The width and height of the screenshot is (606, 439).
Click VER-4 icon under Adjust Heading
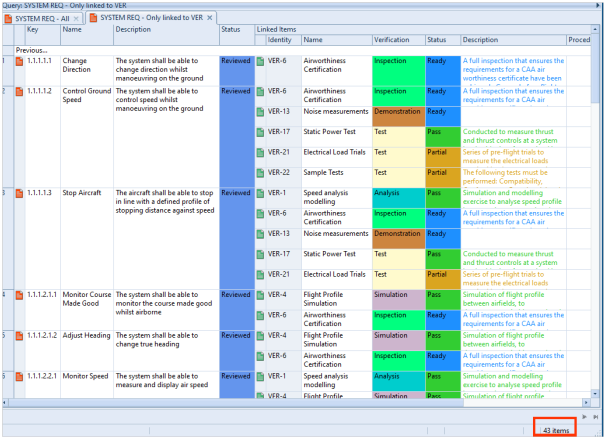click(x=260, y=336)
